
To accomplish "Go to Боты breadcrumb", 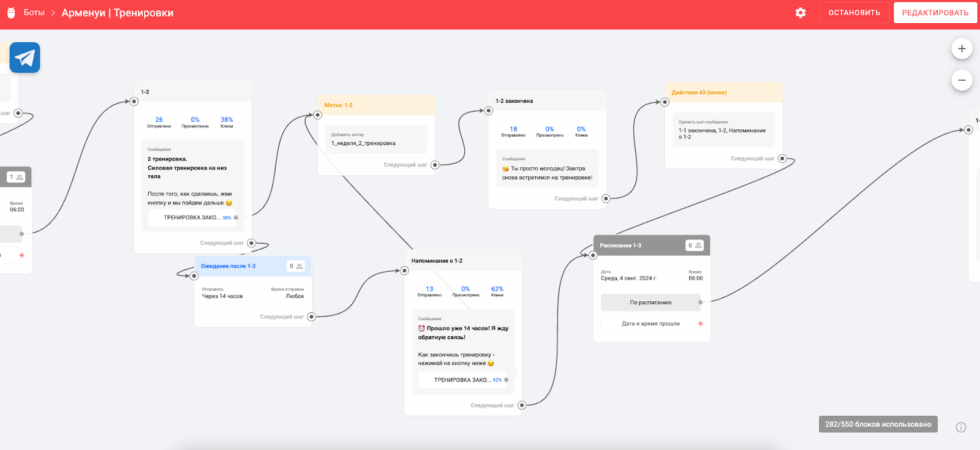I will point(34,13).
